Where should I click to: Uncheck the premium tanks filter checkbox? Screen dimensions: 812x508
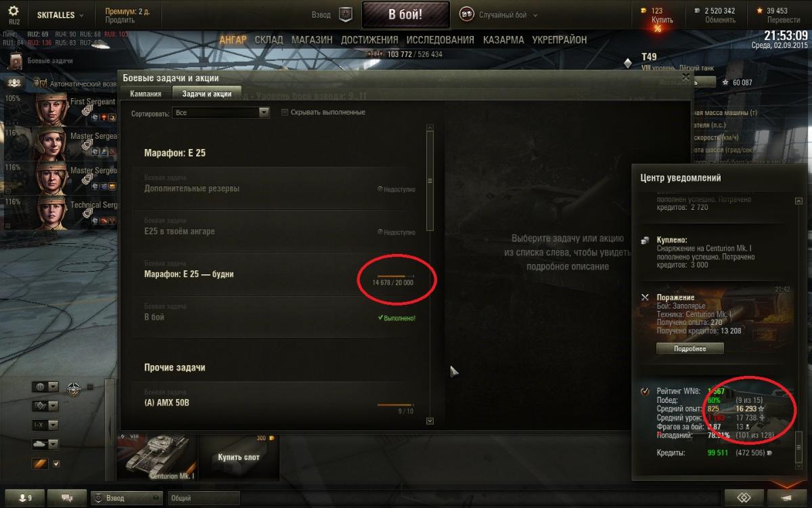coord(56,464)
